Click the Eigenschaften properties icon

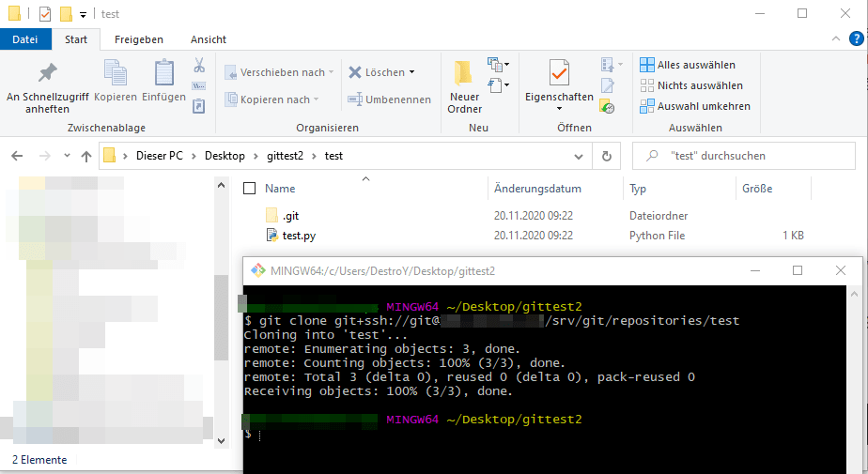tap(559, 72)
